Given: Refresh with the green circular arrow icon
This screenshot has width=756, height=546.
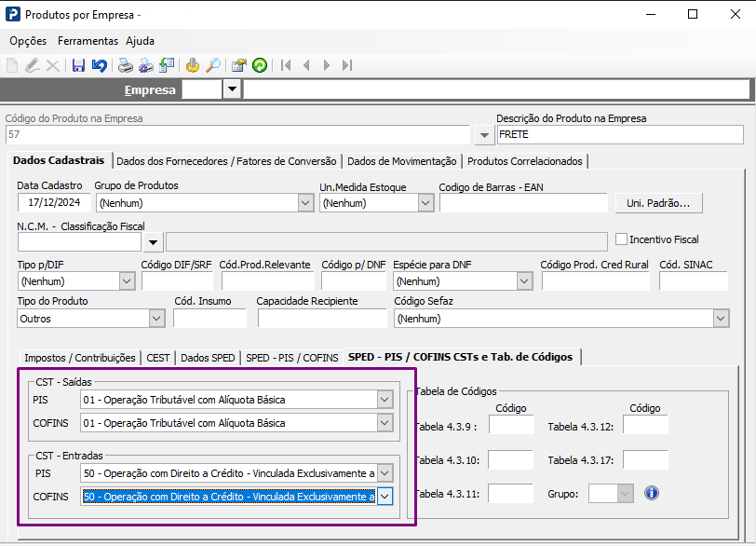Looking at the screenshot, I should coord(260,65).
